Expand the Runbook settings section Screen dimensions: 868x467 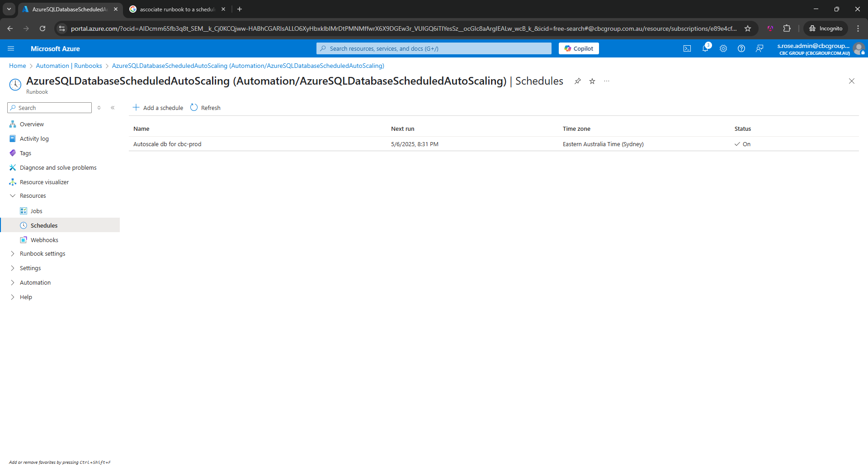coord(42,253)
